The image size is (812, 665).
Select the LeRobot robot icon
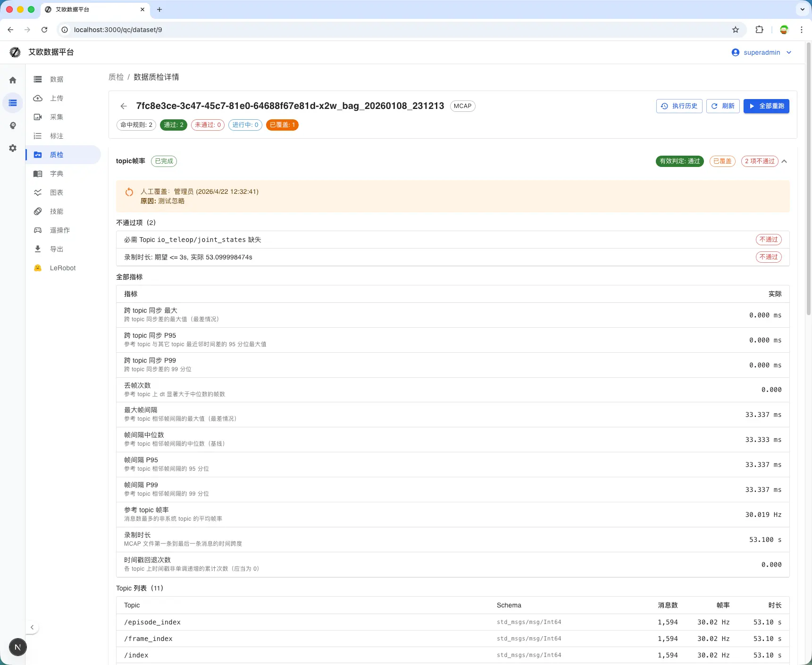tap(38, 268)
